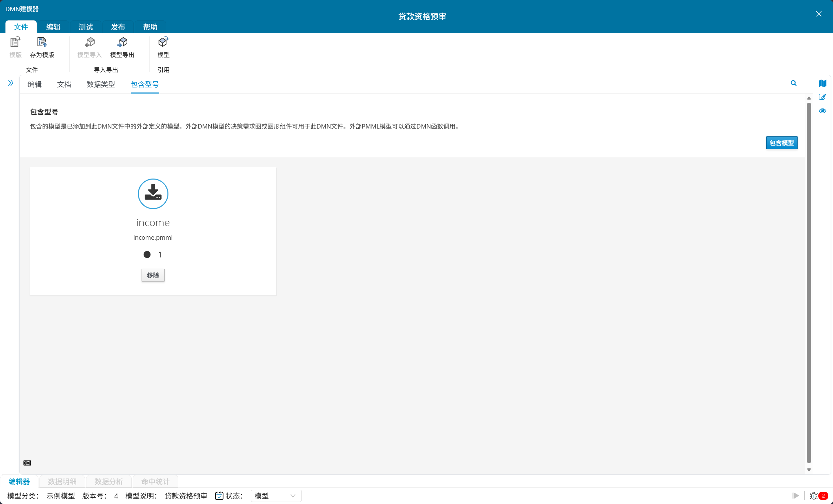Click the income model download thumbnail

tap(153, 194)
